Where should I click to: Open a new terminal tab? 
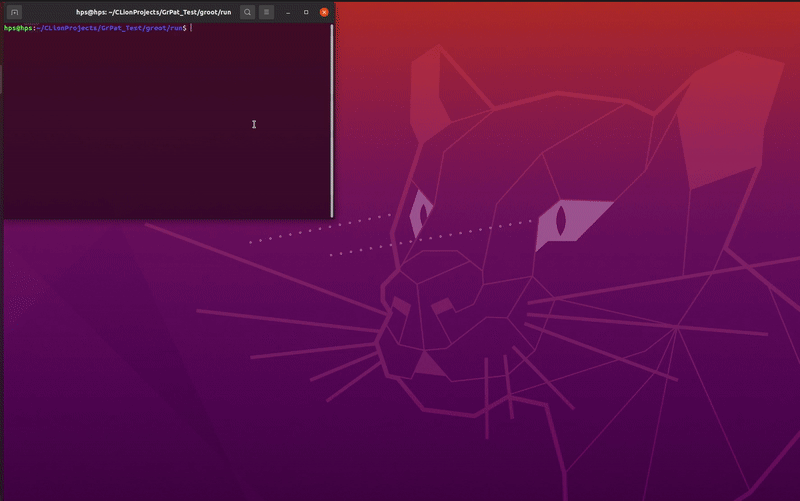click(x=14, y=12)
